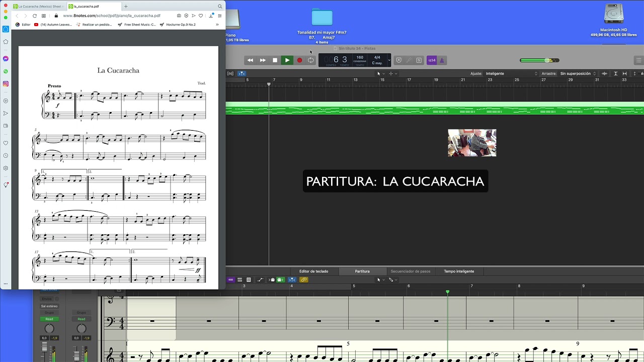The width and height of the screenshot is (644, 362).
Task: Open the LCD display mode dropdown arrow
Action: [x=389, y=60]
